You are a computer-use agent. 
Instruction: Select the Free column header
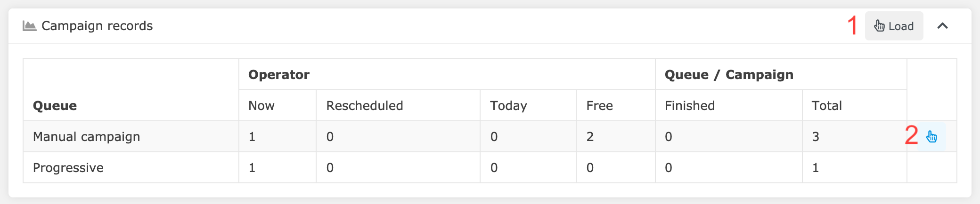coord(599,106)
